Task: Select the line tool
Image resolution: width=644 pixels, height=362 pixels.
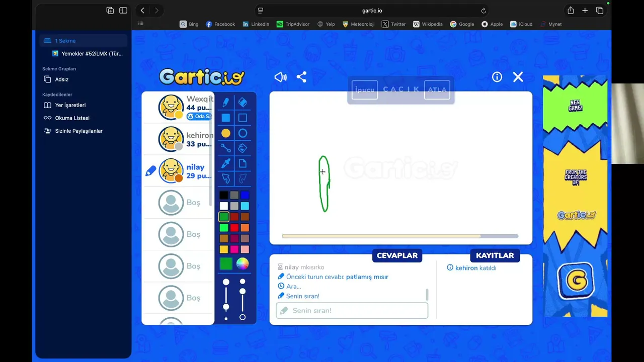Action: [x=226, y=148]
